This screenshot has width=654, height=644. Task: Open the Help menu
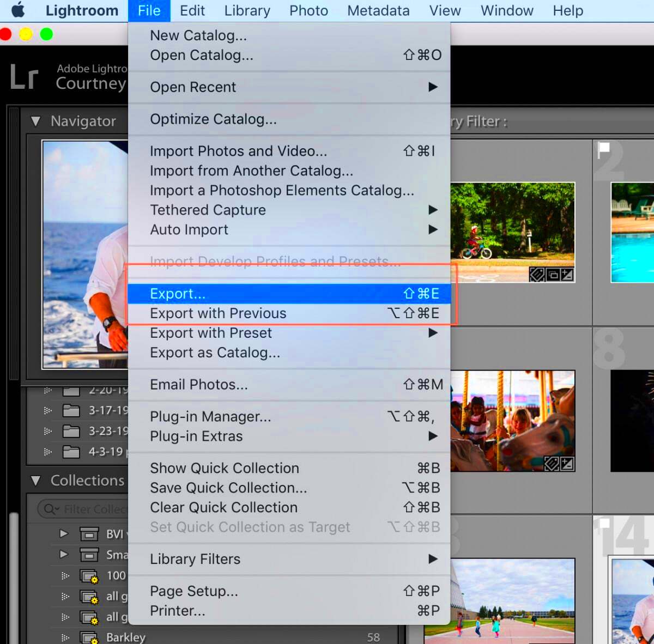(568, 10)
